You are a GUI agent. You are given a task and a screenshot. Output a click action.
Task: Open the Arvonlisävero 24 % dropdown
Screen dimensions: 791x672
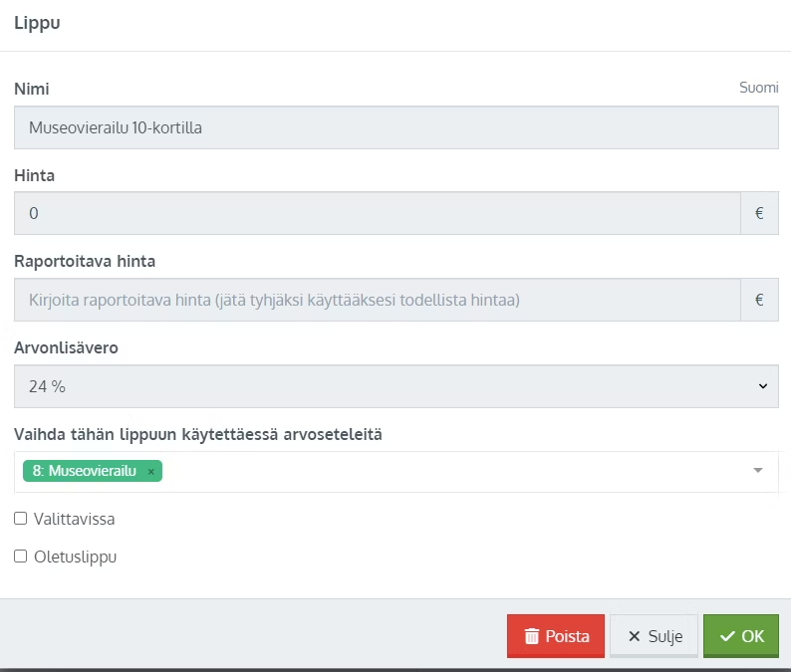coord(396,386)
